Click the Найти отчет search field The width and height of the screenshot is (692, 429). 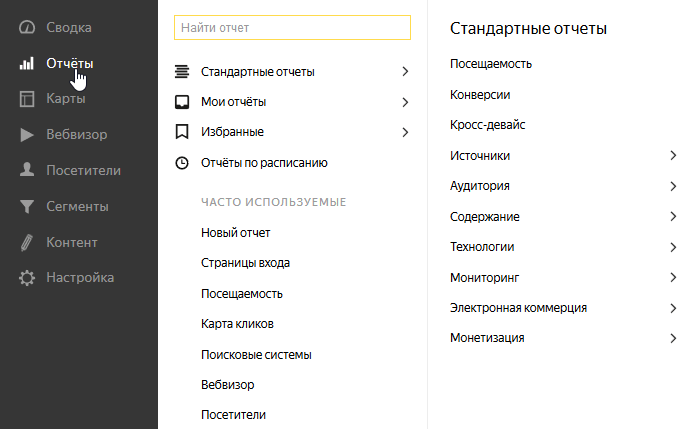point(292,27)
